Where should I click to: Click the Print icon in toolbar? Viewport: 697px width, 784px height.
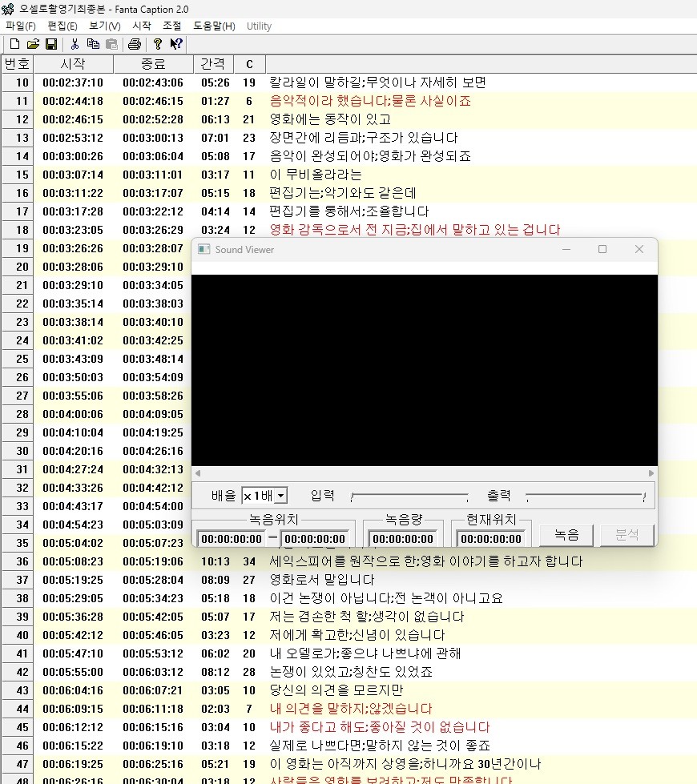coord(135,44)
